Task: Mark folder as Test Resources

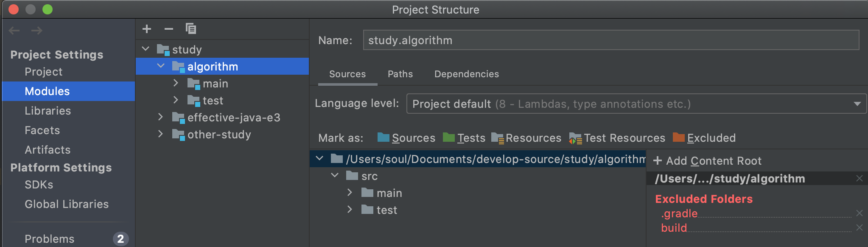Action: coord(617,138)
